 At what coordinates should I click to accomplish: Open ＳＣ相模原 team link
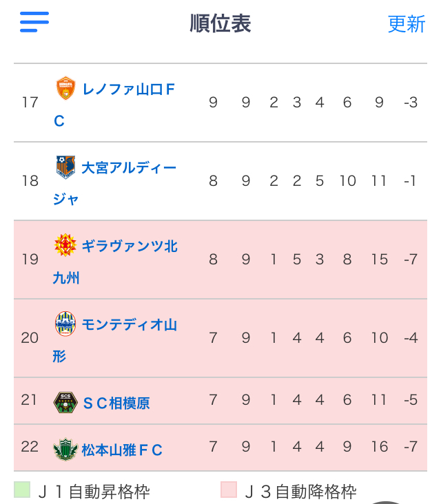click(116, 403)
